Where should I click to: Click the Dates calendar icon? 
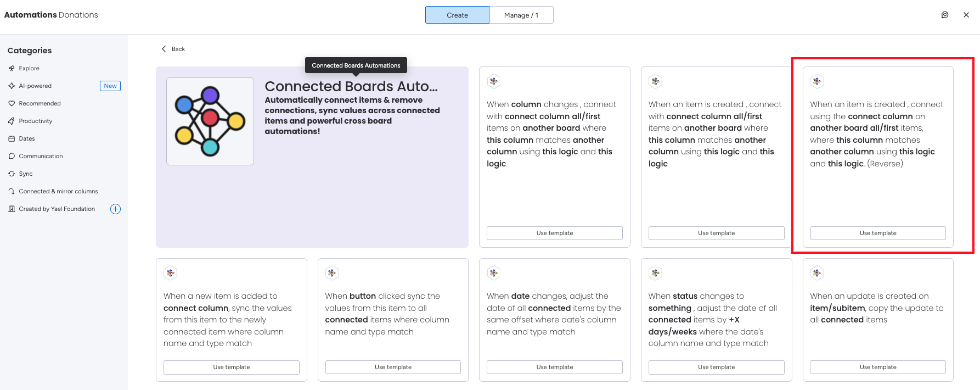tap(12, 138)
